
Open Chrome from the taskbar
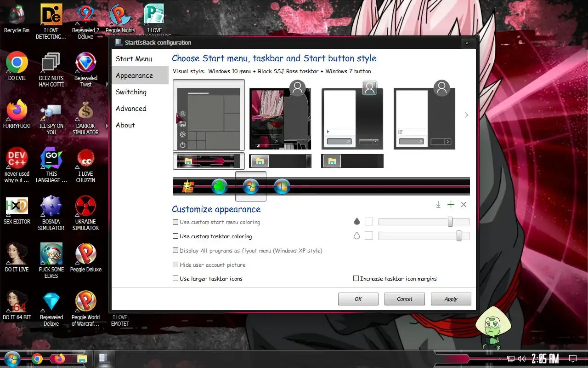pyautogui.click(x=37, y=359)
